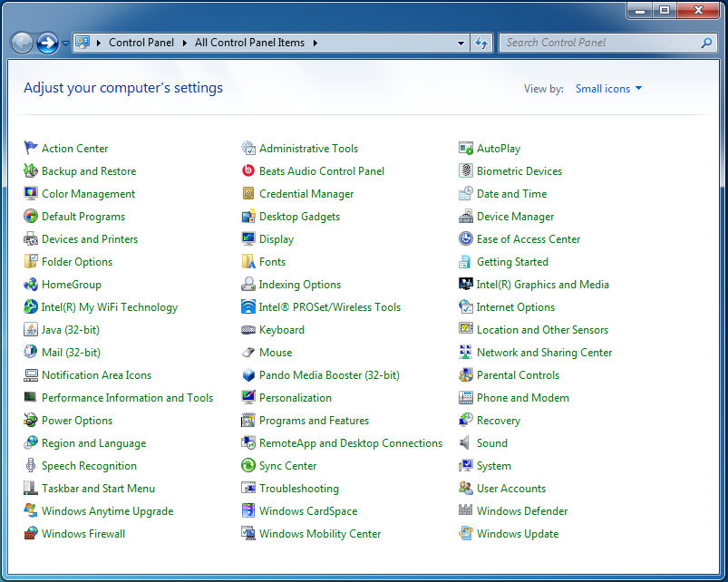The height and width of the screenshot is (582, 728).
Task: Click the Windows Firewall brick icon
Action: 31,533
